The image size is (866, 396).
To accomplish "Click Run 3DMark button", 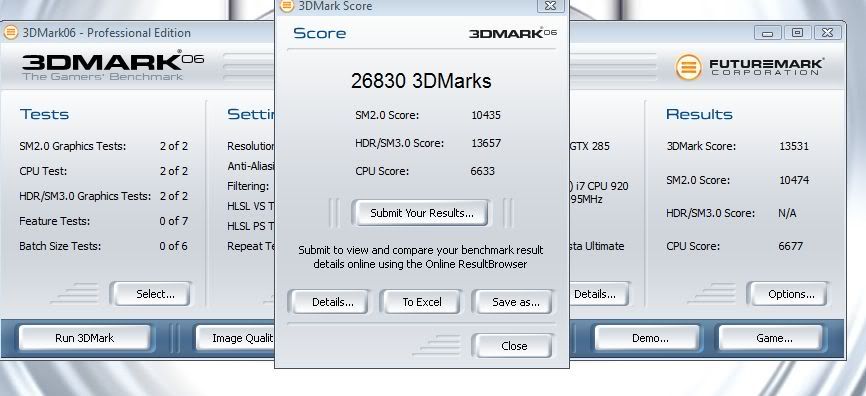I will tap(85, 338).
